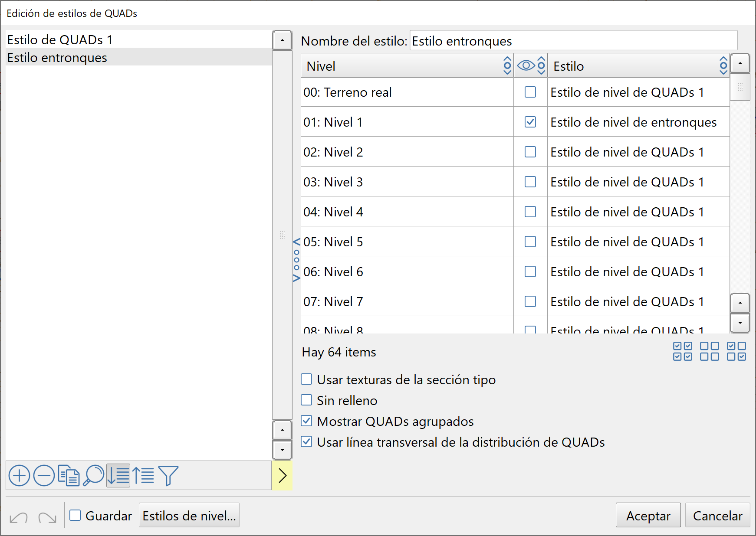This screenshot has width=756, height=536.
Task: Click the Estilo column sort arrows
Action: (x=723, y=65)
